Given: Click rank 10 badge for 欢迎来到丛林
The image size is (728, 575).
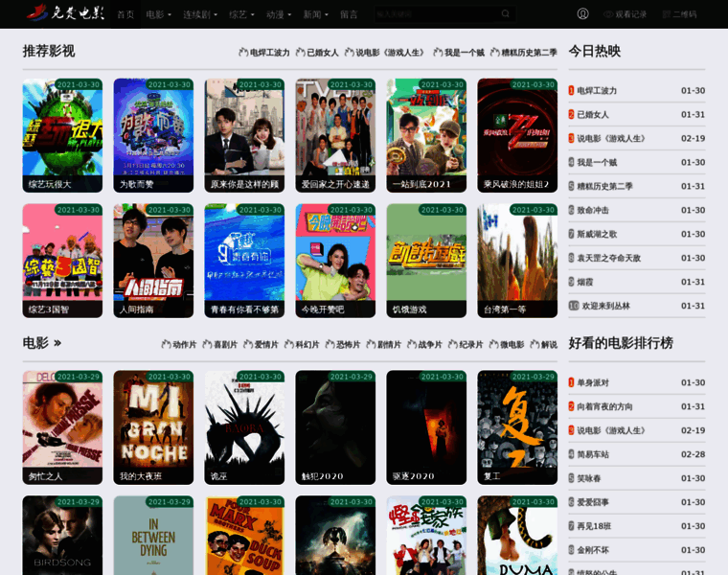Looking at the screenshot, I should pyautogui.click(x=574, y=306).
